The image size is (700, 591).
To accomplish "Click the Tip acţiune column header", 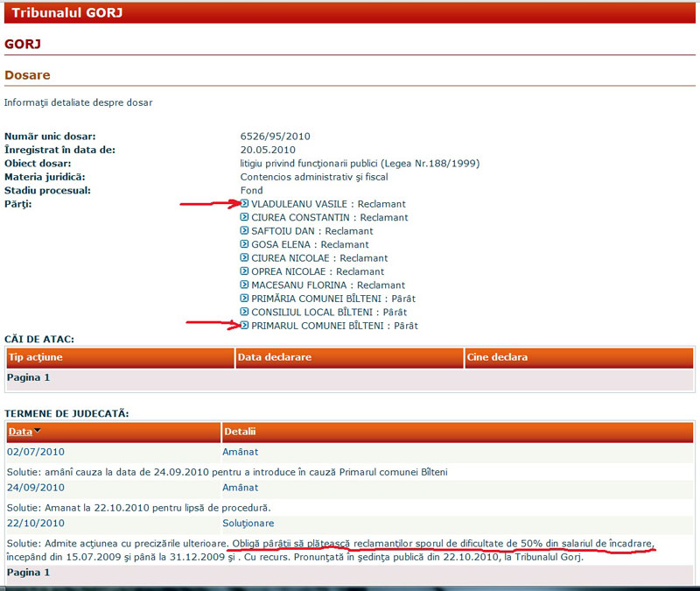I will pos(120,357).
